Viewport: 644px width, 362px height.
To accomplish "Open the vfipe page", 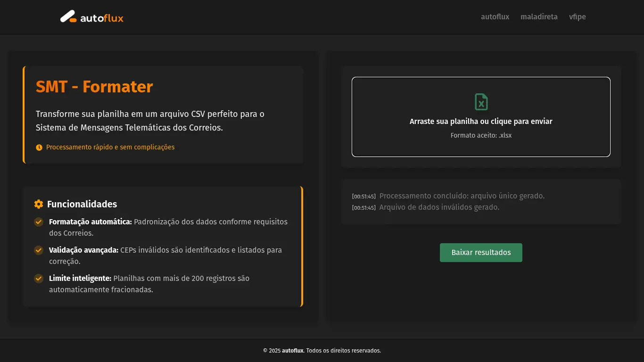I will [577, 16].
